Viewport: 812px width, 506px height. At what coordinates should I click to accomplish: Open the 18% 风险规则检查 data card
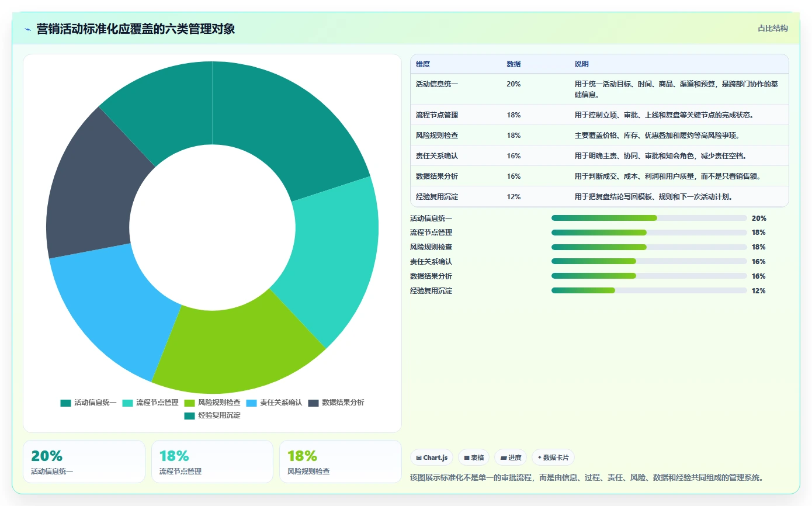(341, 462)
